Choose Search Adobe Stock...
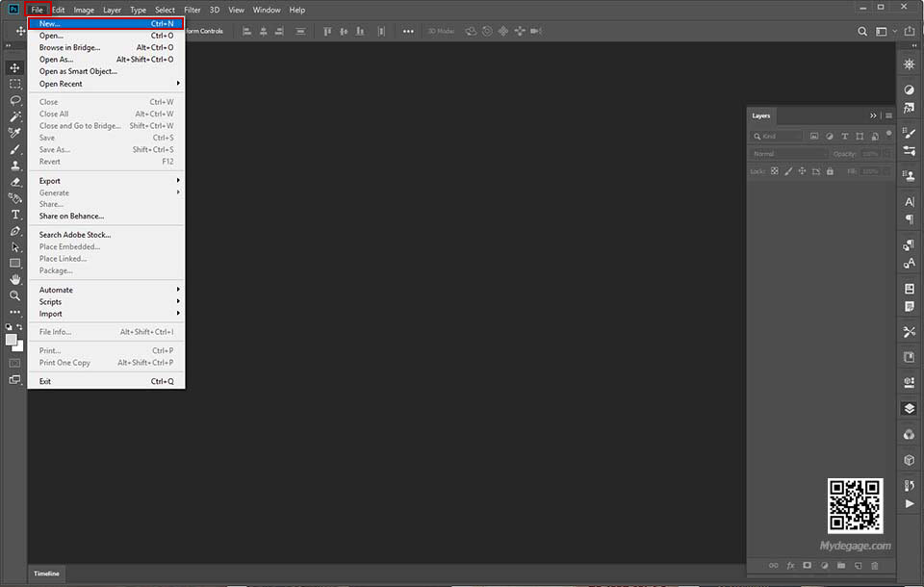 (106, 235)
